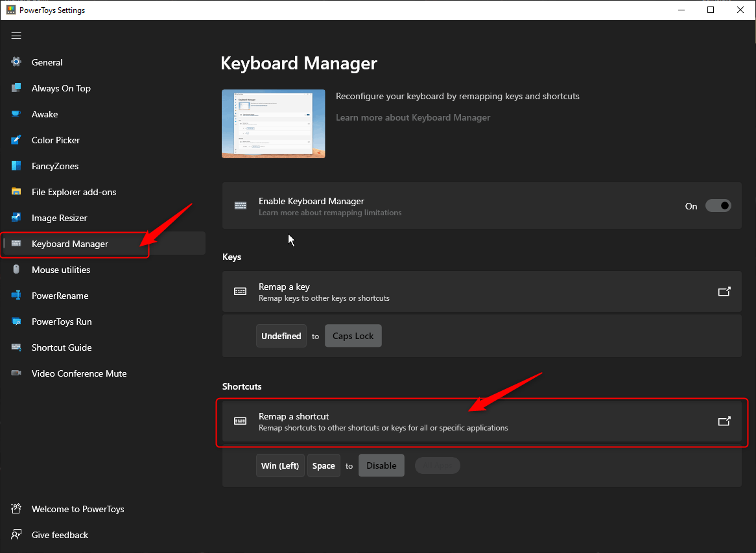Click open-external icon on Remap a shortcut
756x553 pixels.
point(724,421)
